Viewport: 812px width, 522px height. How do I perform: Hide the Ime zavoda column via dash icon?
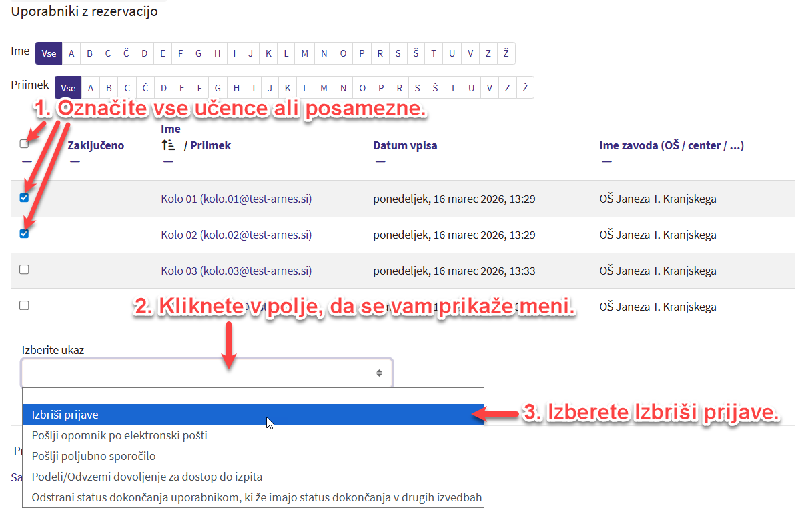(606, 161)
